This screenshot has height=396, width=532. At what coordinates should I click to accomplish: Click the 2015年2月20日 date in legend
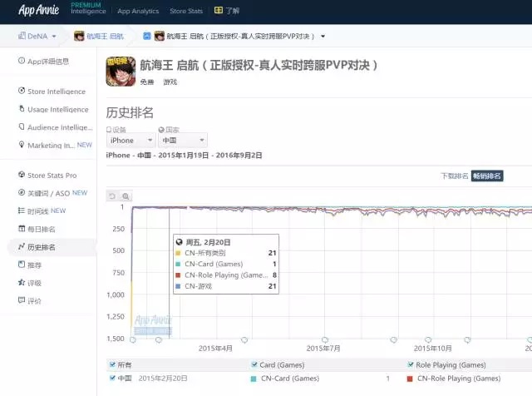(163, 378)
